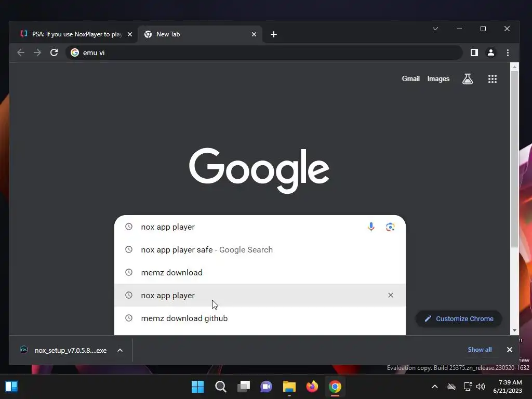Close the PSA NoxPlayer tab
This screenshot has width=532, height=399.
point(129,34)
